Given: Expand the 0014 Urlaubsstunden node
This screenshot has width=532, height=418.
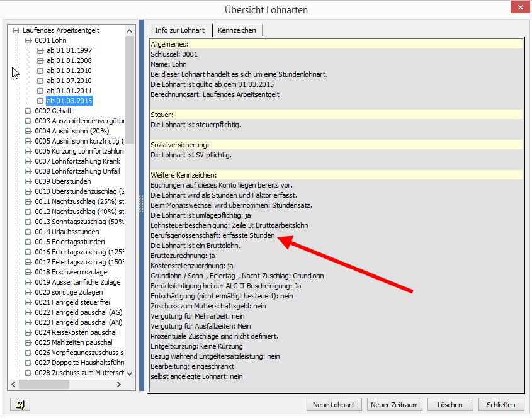Looking at the screenshot, I should [28, 232].
